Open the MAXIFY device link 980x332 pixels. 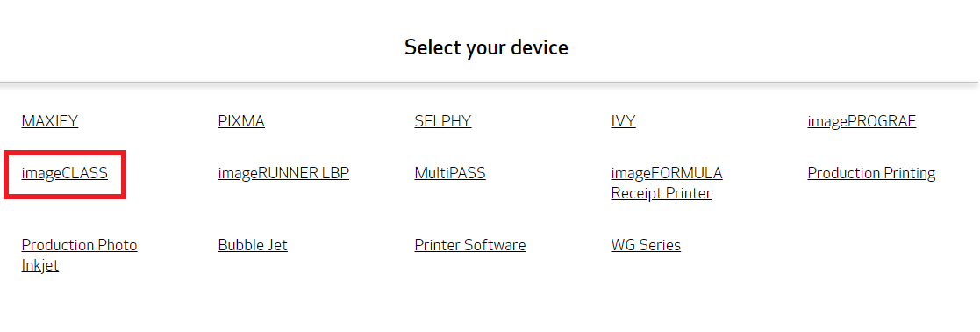pos(50,121)
